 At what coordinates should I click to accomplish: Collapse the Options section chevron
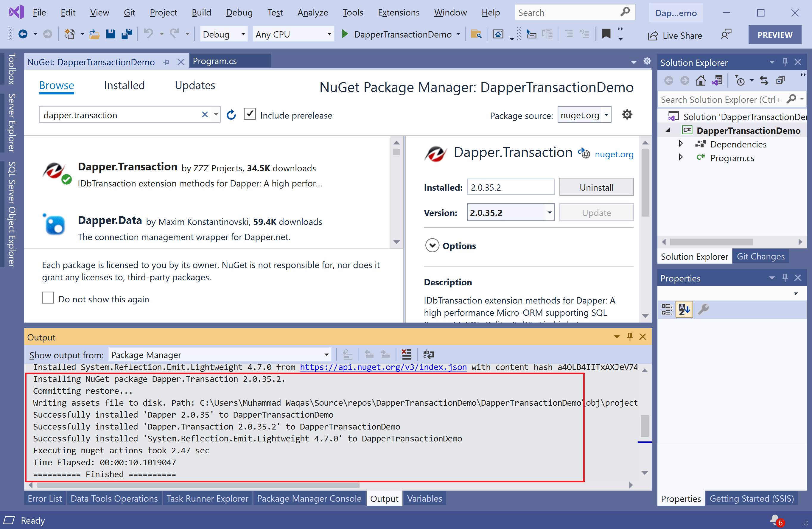click(x=432, y=245)
